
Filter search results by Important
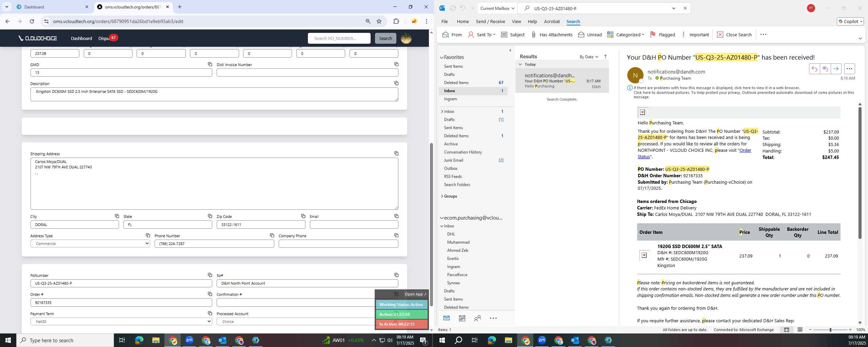(695, 35)
